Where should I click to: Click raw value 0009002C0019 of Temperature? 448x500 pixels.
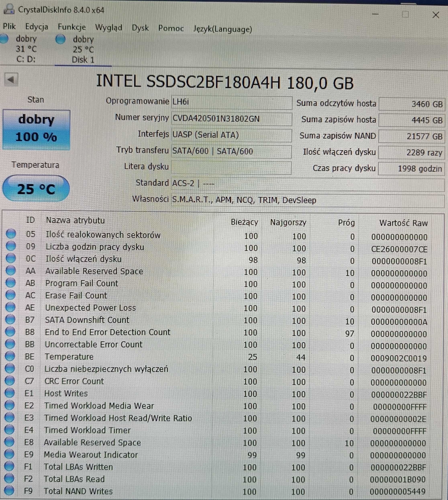399,358
